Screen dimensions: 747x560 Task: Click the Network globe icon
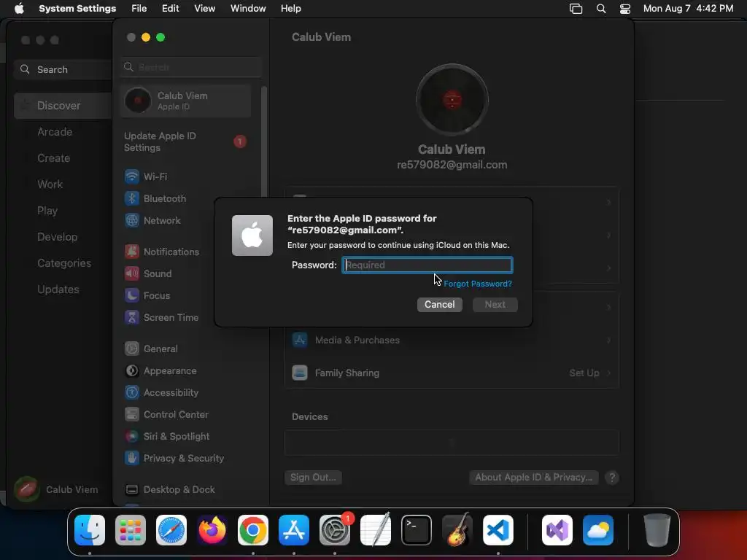[131, 220]
